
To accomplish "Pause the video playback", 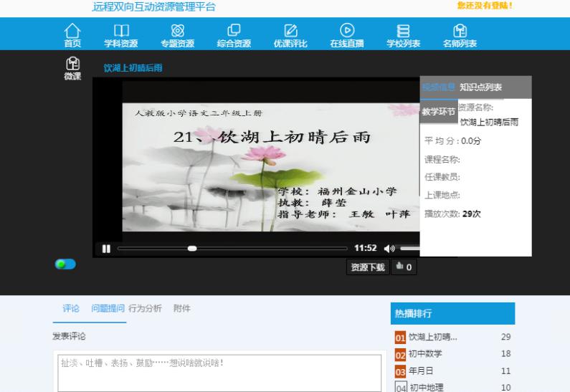I will pos(106,249).
